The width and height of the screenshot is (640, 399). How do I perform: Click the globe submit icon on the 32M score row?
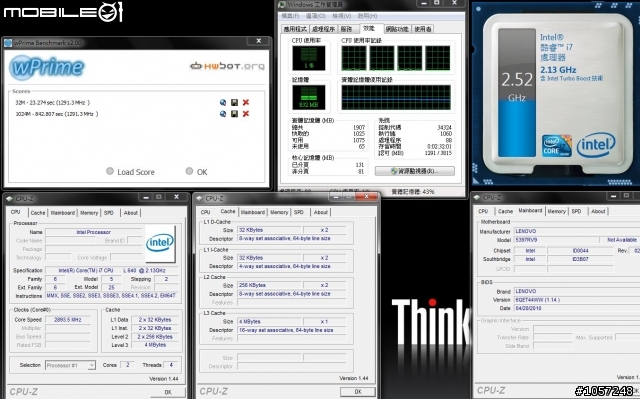click(223, 102)
